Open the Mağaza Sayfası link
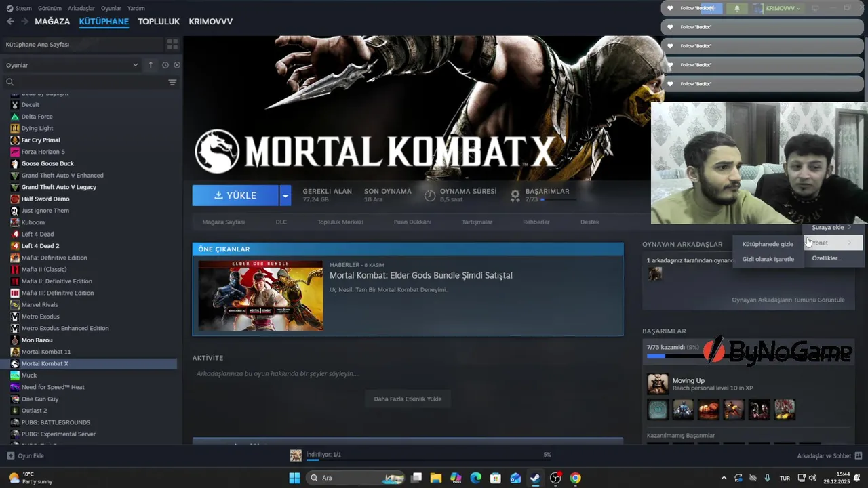 click(x=224, y=222)
